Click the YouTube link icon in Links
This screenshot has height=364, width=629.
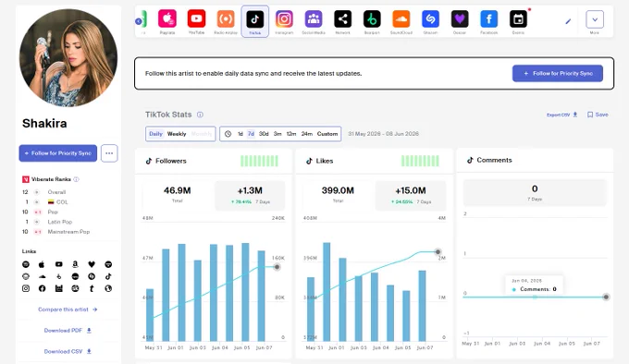coord(59,264)
